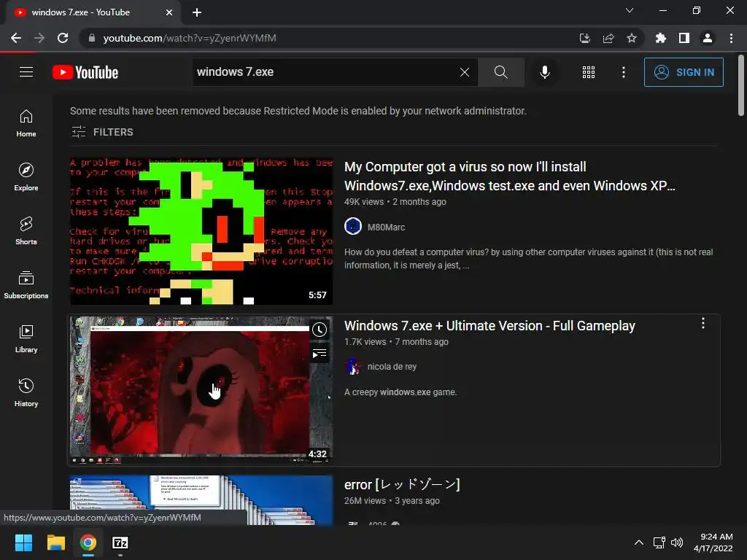Show hidden system tray icons
Screen dimensions: 747x560
tap(639, 542)
